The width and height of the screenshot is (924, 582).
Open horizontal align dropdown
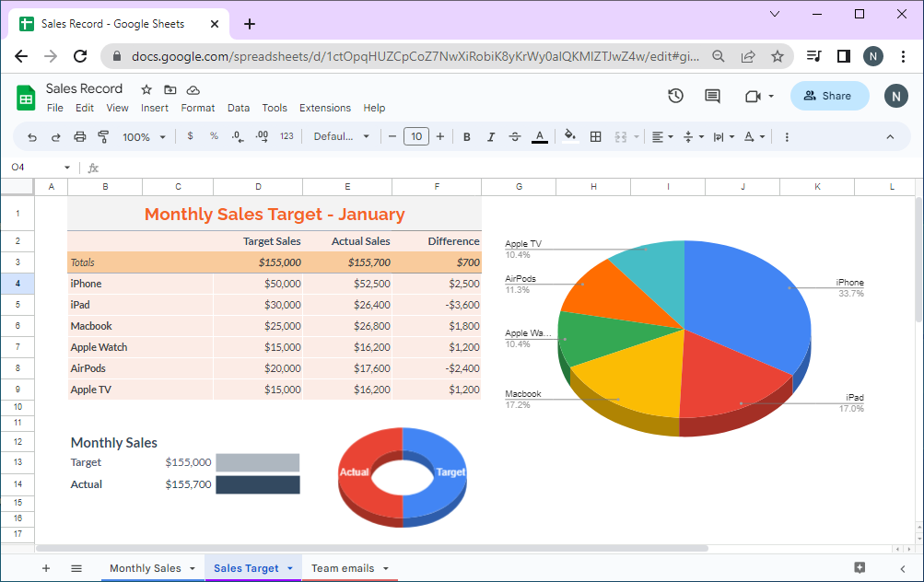click(662, 137)
